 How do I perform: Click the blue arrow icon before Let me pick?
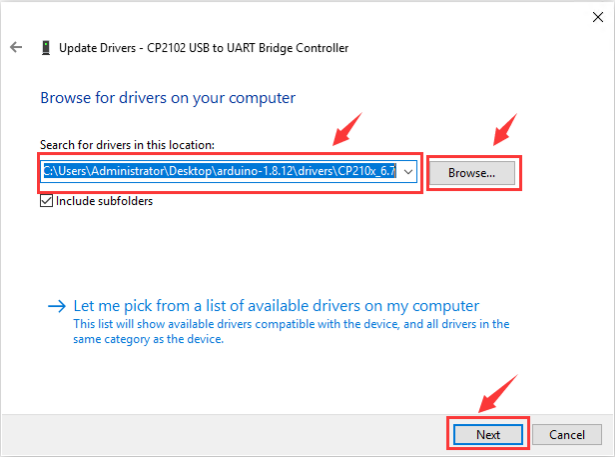pos(58,306)
